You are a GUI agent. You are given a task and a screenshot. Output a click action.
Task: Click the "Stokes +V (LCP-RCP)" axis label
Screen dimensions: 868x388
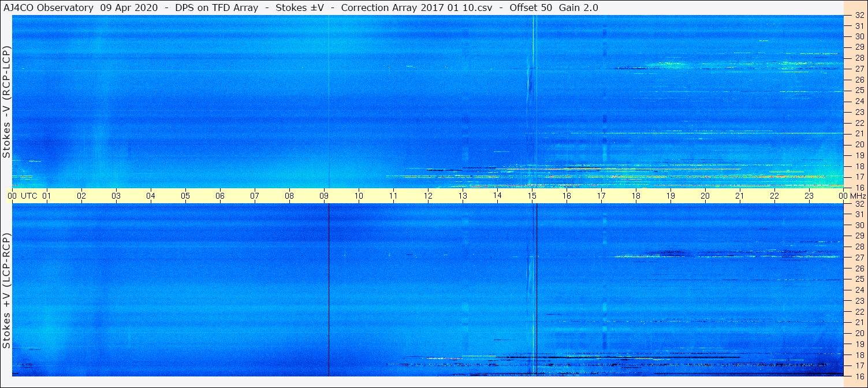[x=6, y=291]
